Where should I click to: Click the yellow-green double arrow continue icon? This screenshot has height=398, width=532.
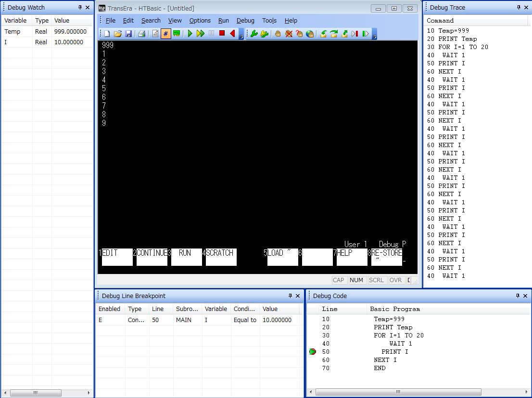201,34
